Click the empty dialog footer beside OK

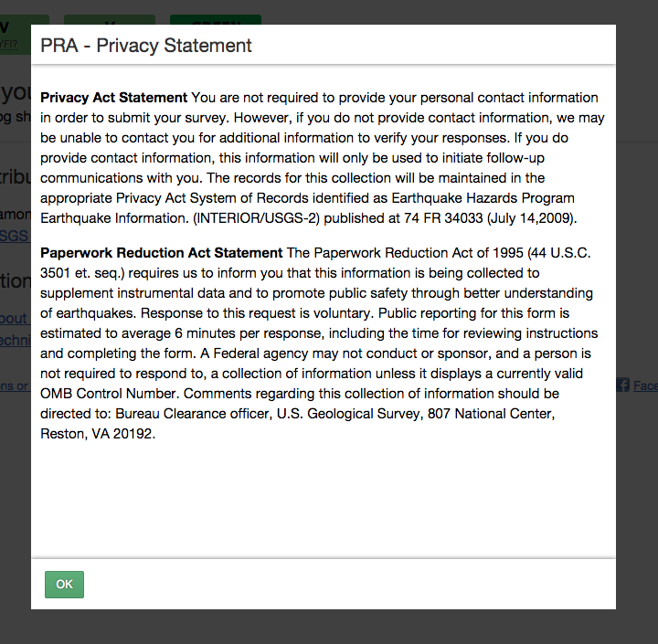click(x=347, y=585)
